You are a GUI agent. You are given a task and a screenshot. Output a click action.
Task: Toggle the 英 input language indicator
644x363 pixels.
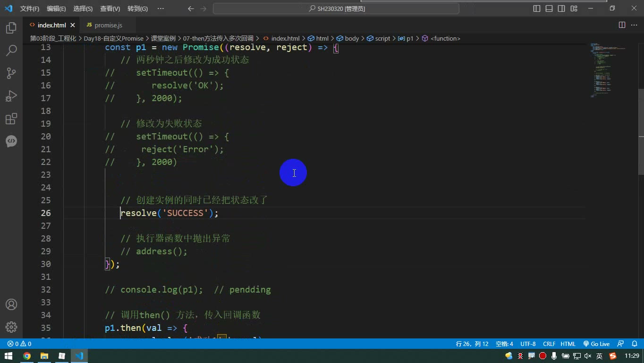pyautogui.click(x=600, y=356)
